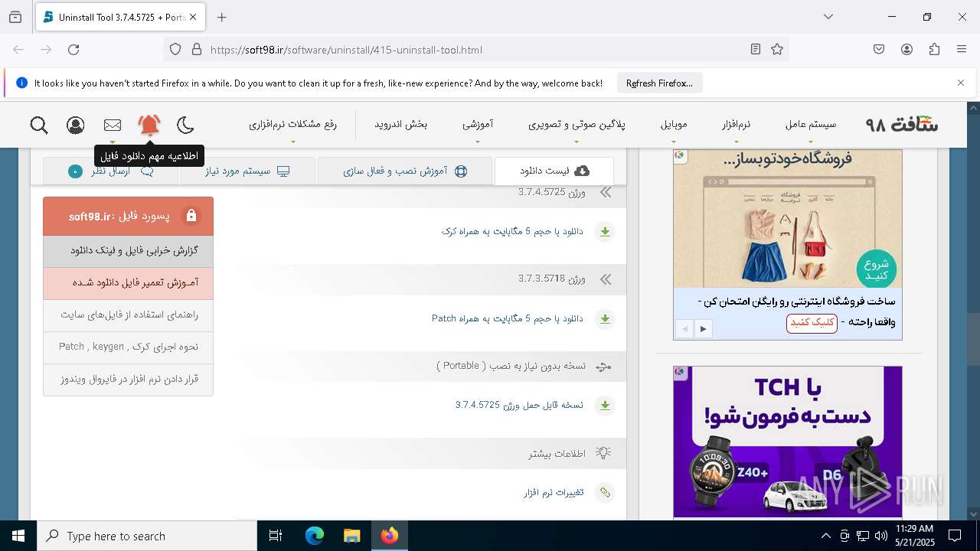The image size is (980, 551).
Task: Expand رفع مشکلات نرم‌افزاری menu
Action: 292,124
